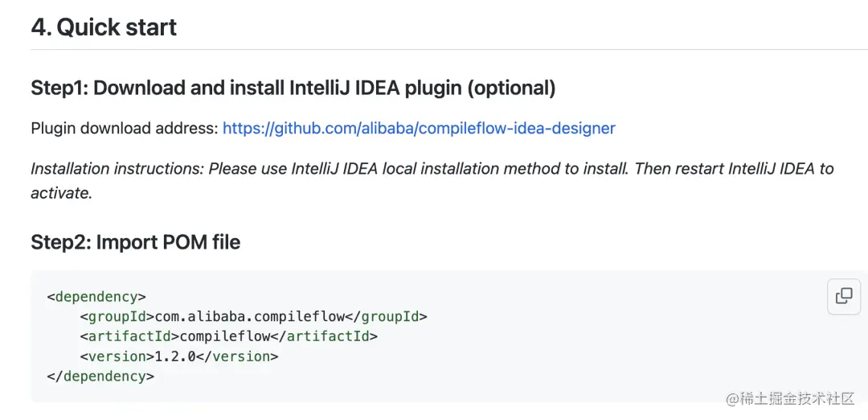Open the compileflow-idea-designer GitHub link
The width and height of the screenshot is (868, 420).
(419, 128)
